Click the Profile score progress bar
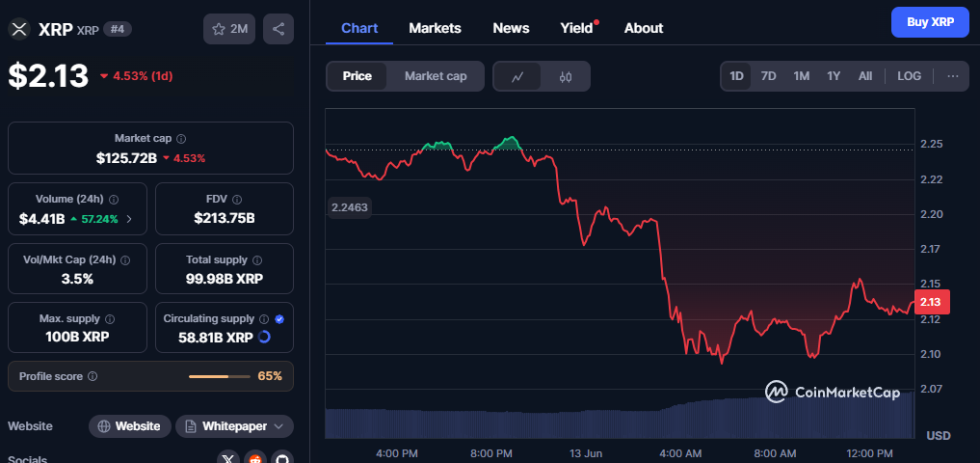This screenshot has width=980, height=463. pyautogui.click(x=218, y=376)
